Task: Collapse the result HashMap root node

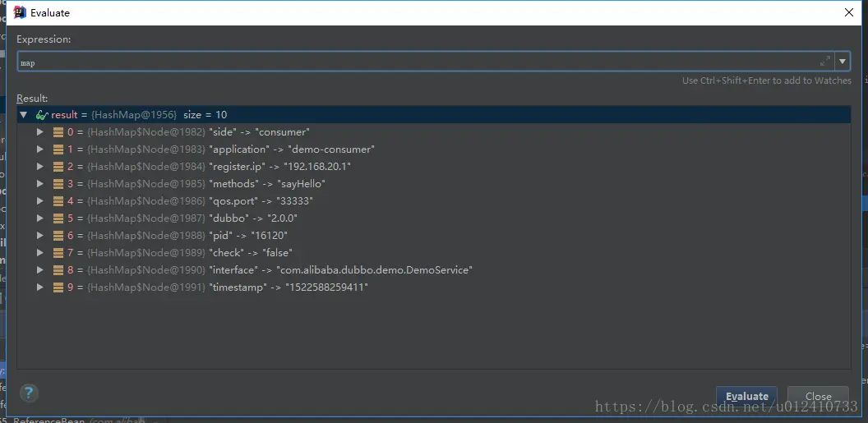Action: coord(23,115)
